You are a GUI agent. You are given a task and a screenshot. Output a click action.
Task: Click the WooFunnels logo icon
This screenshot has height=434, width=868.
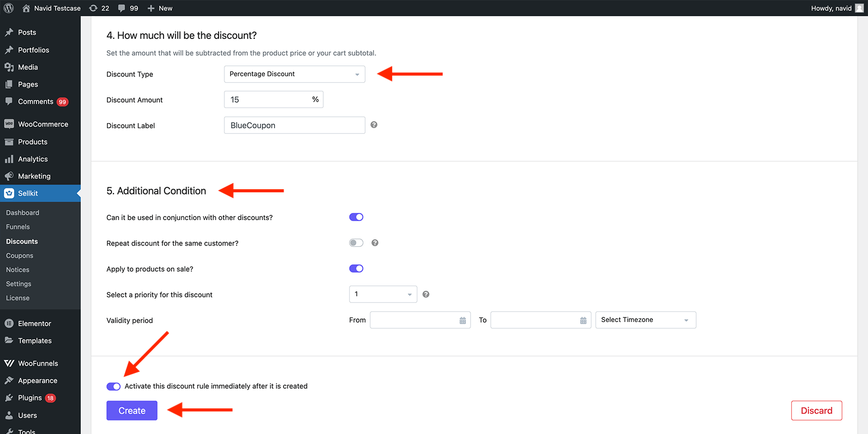(x=9, y=363)
